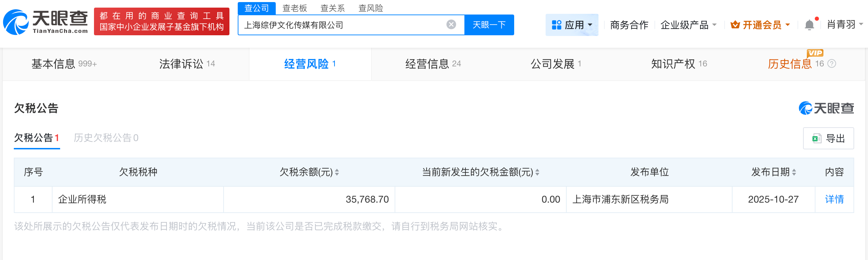Click the 欠税税种 column header
868x260 pixels.
138,172
